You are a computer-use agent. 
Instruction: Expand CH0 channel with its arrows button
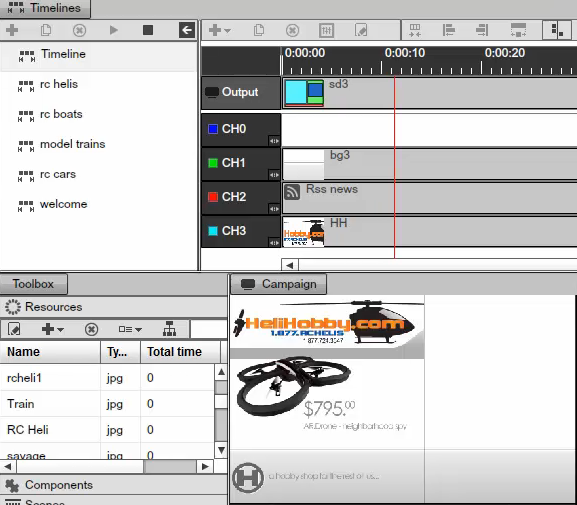click(274, 141)
